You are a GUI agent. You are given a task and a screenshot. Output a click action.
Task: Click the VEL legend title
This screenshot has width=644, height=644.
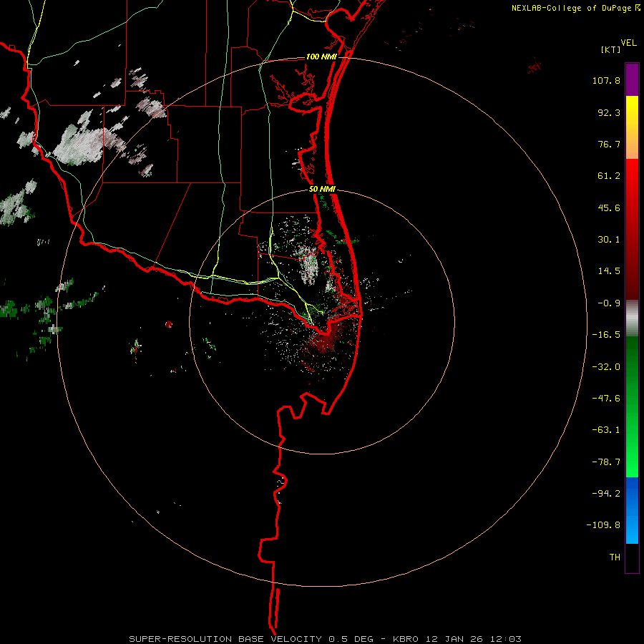point(628,43)
